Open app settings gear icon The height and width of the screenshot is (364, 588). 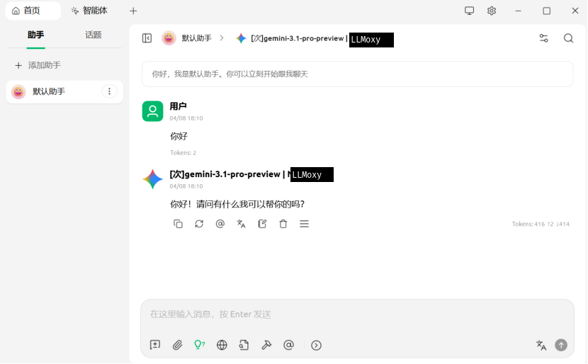point(492,11)
